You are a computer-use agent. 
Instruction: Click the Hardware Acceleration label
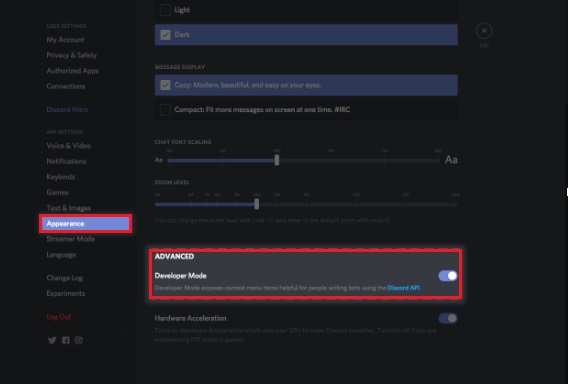pyautogui.click(x=191, y=318)
